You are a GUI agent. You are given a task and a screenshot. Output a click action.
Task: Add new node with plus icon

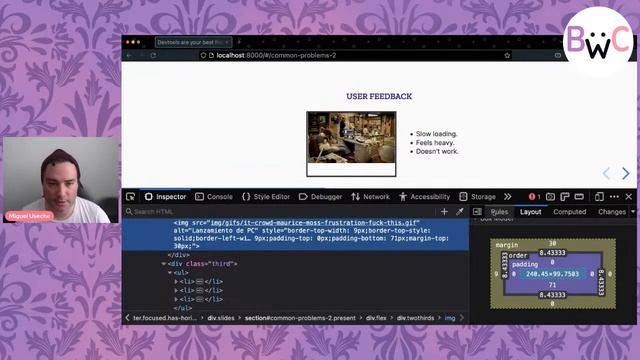[444, 211]
